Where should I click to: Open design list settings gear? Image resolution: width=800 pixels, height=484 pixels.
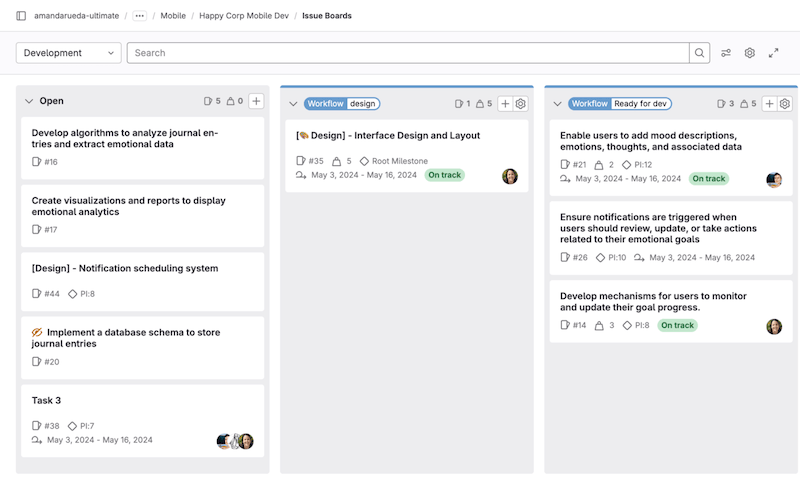(520, 104)
